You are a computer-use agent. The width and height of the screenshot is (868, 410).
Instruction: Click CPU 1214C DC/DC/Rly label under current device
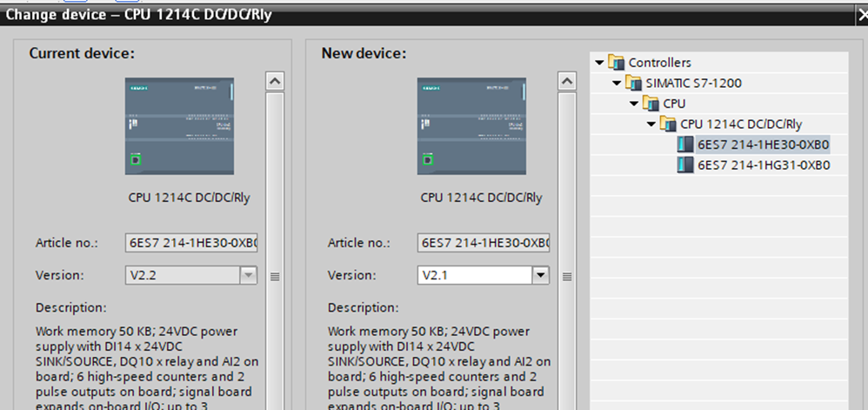(189, 198)
